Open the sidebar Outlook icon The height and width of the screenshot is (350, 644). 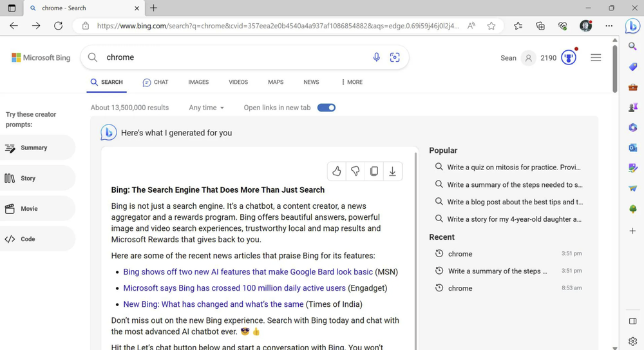633,148
